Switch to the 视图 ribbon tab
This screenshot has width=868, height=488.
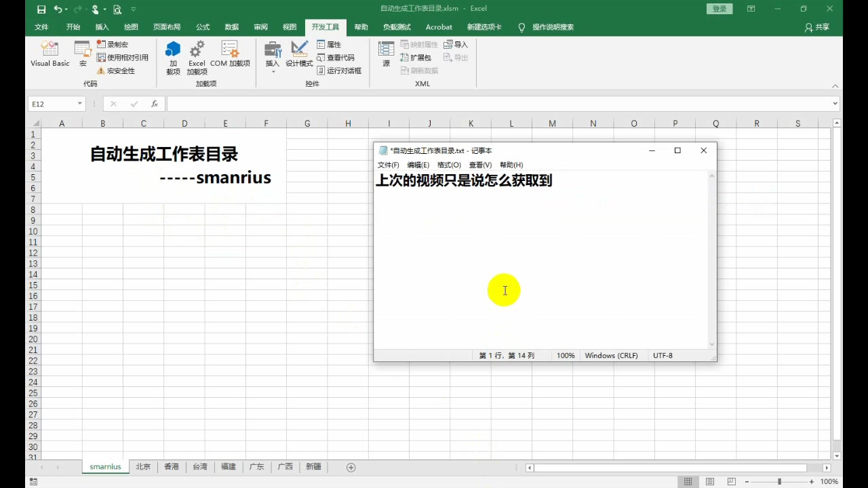(x=290, y=27)
